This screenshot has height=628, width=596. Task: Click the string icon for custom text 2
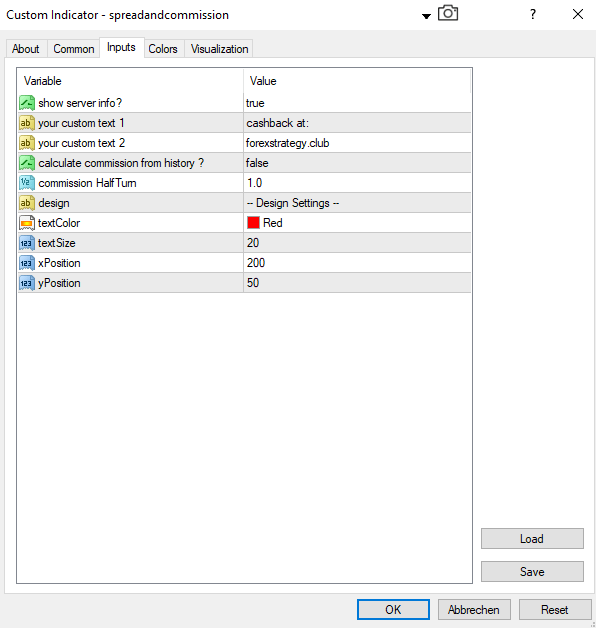tap(27, 143)
